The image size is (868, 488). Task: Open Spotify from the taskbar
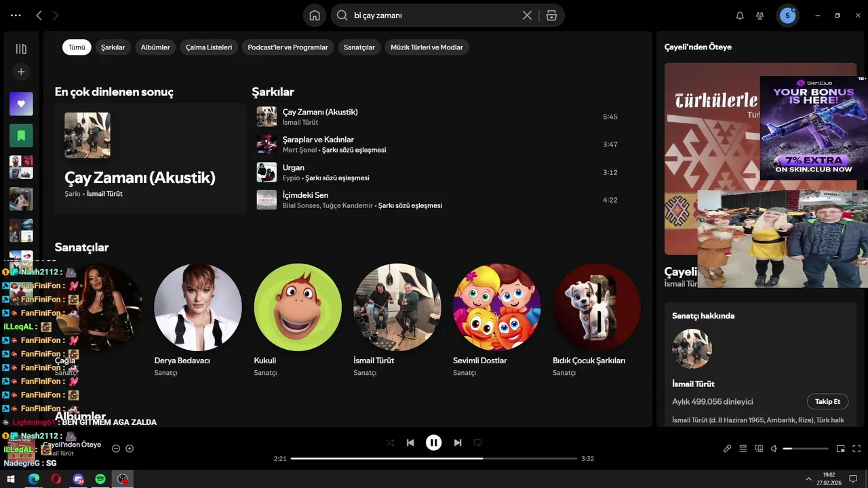100,479
